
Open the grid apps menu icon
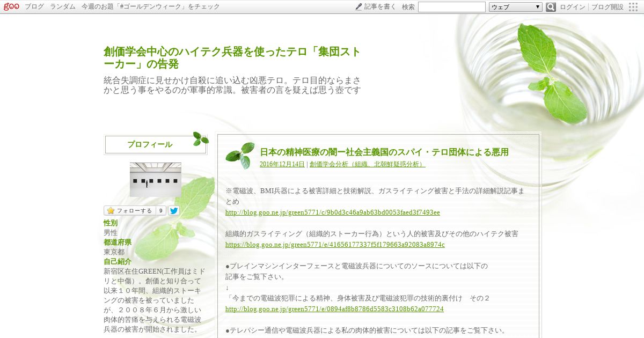(x=633, y=7)
